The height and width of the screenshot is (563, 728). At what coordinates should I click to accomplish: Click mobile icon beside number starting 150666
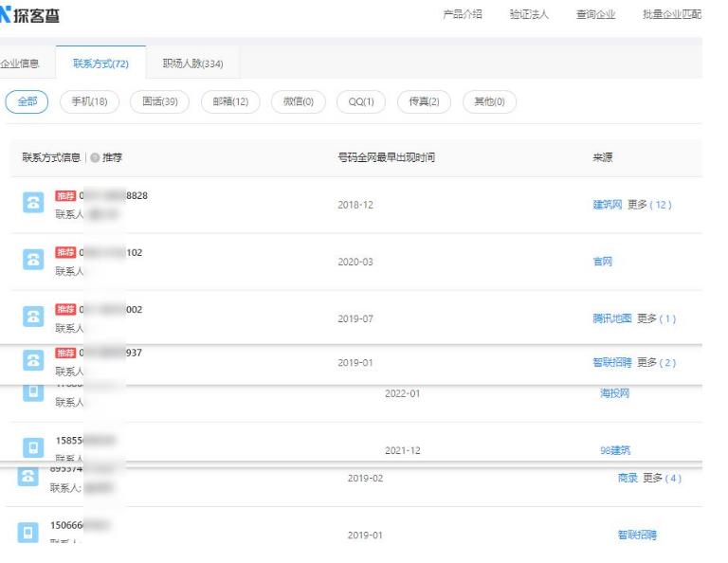pyautogui.click(x=27, y=532)
